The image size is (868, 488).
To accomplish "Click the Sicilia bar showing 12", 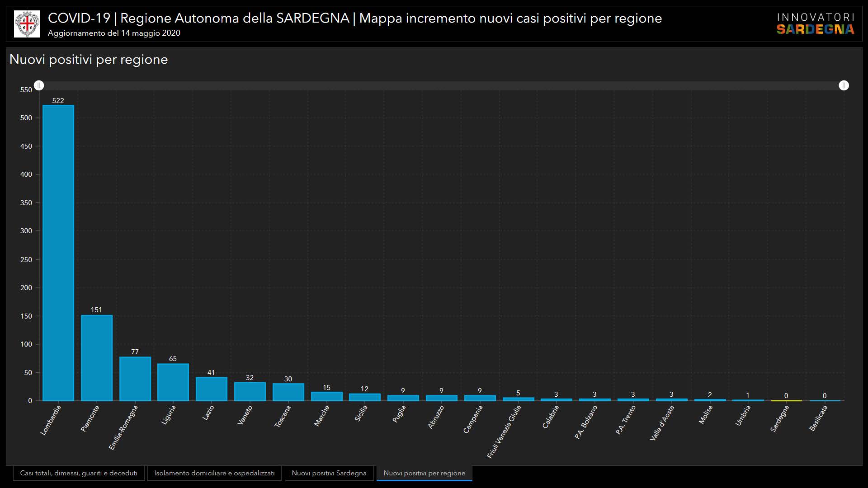I will [x=365, y=397].
